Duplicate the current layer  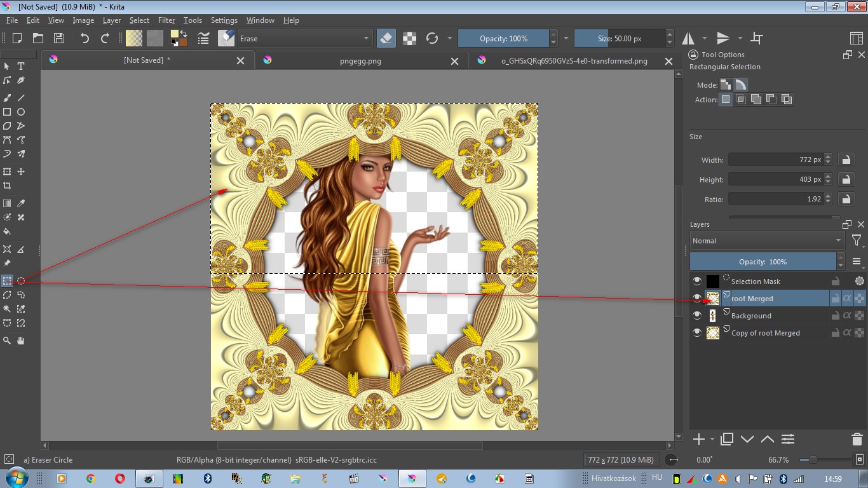[x=728, y=439]
